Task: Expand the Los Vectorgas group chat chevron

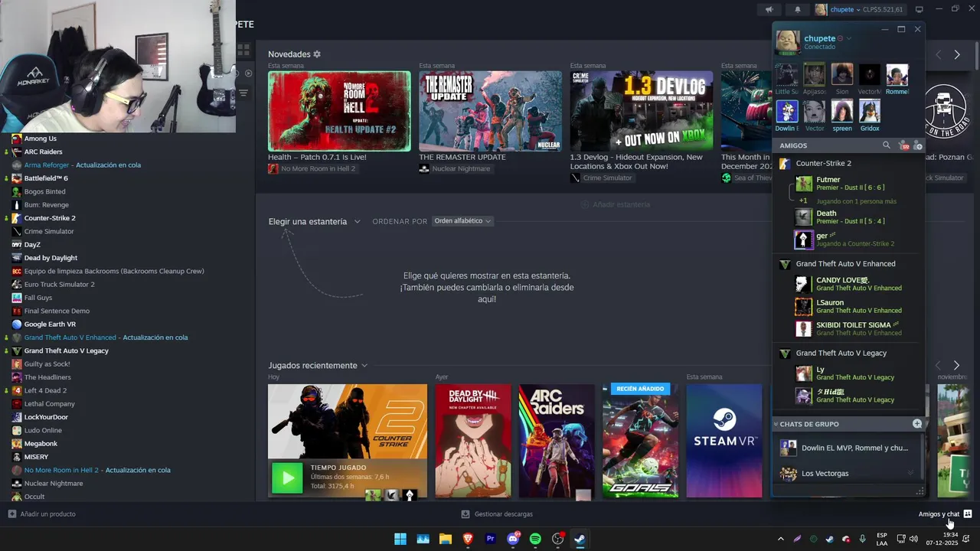Action: coord(910,473)
